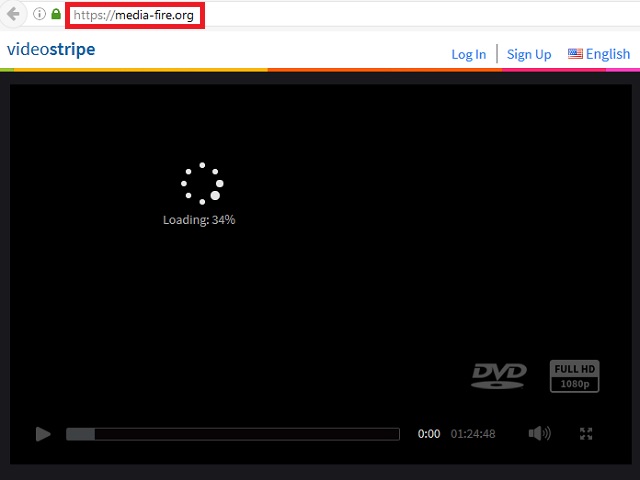Click the FULL HD 1080p badge
The image size is (640, 480).
click(x=574, y=376)
